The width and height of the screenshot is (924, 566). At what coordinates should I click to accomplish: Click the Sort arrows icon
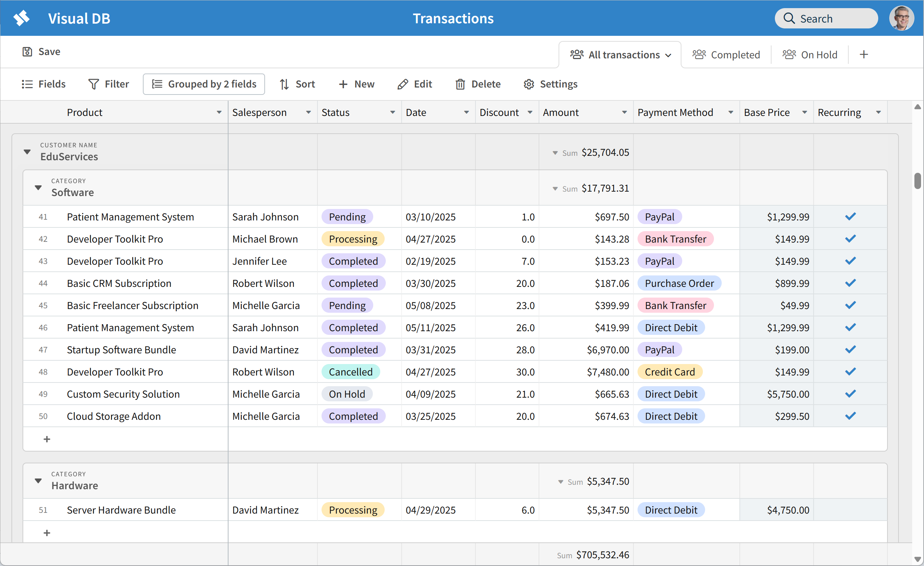click(x=284, y=84)
